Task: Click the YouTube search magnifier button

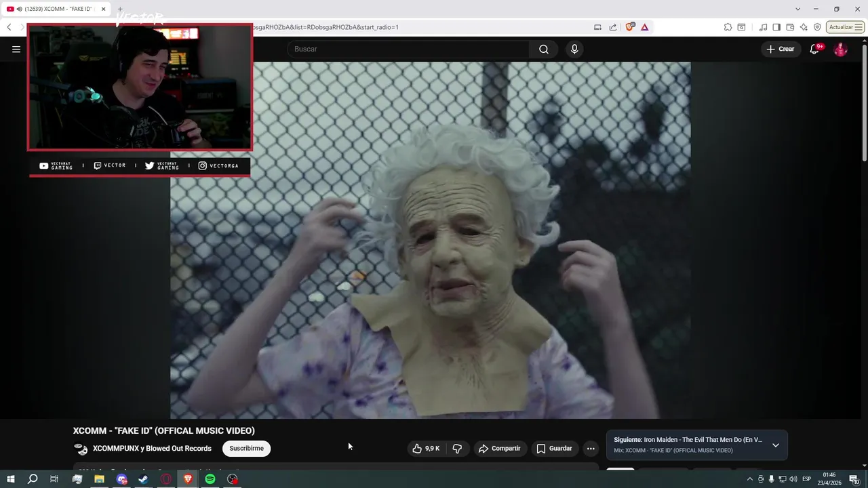Action: (x=544, y=49)
